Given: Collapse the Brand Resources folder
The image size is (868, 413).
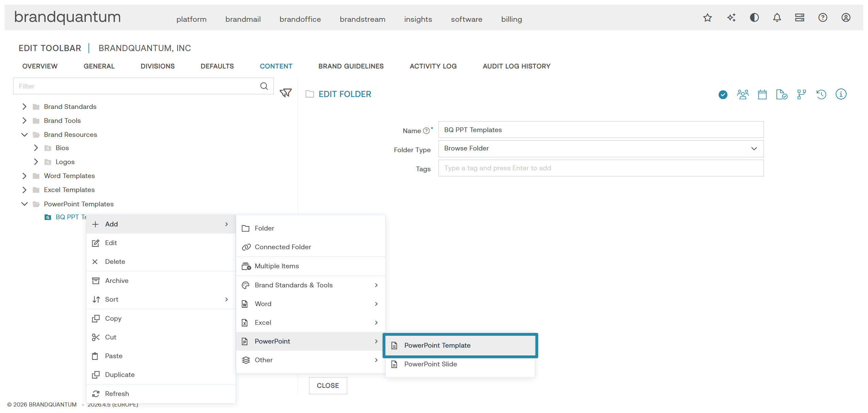Looking at the screenshot, I should pyautogui.click(x=24, y=135).
